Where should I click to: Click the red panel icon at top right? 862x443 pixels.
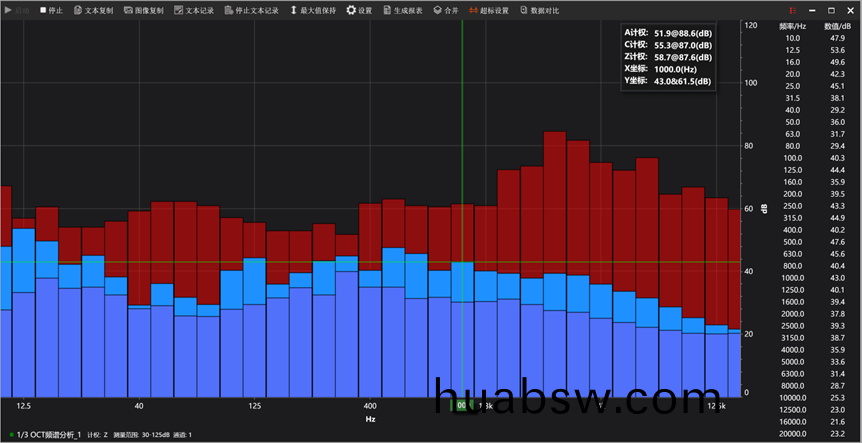(793, 10)
